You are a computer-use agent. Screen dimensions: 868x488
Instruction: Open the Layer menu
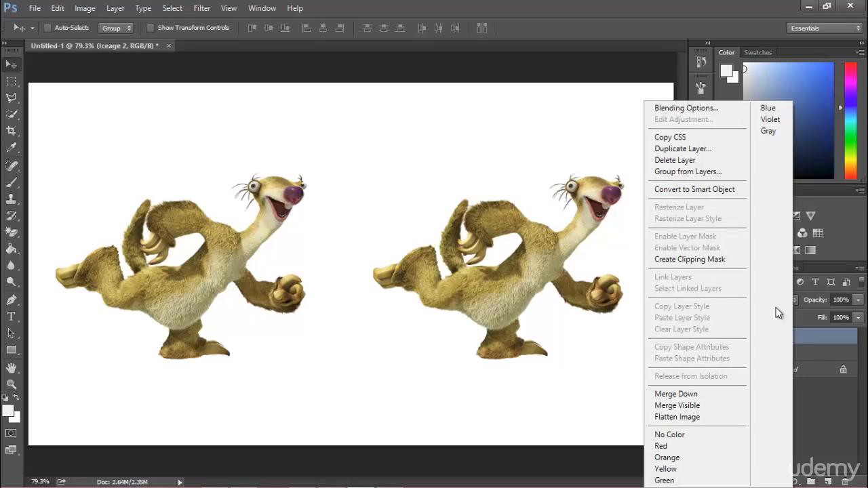click(115, 8)
